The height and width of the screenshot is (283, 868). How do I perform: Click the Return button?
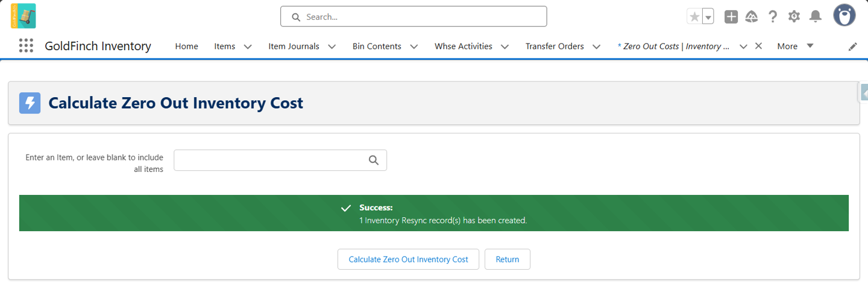(507, 259)
